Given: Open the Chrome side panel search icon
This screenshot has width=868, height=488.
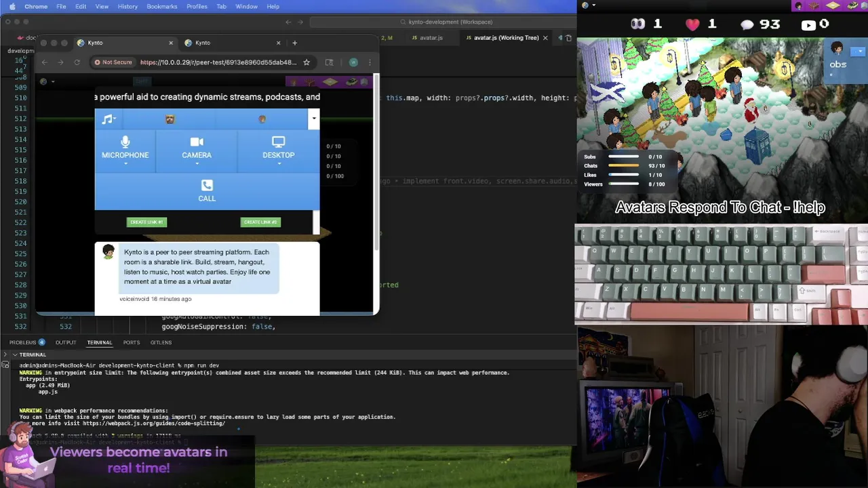Looking at the screenshot, I should pyautogui.click(x=329, y=62).
